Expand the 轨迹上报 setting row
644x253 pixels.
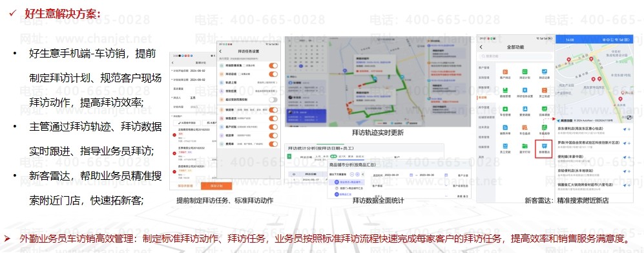pos(249,83)
